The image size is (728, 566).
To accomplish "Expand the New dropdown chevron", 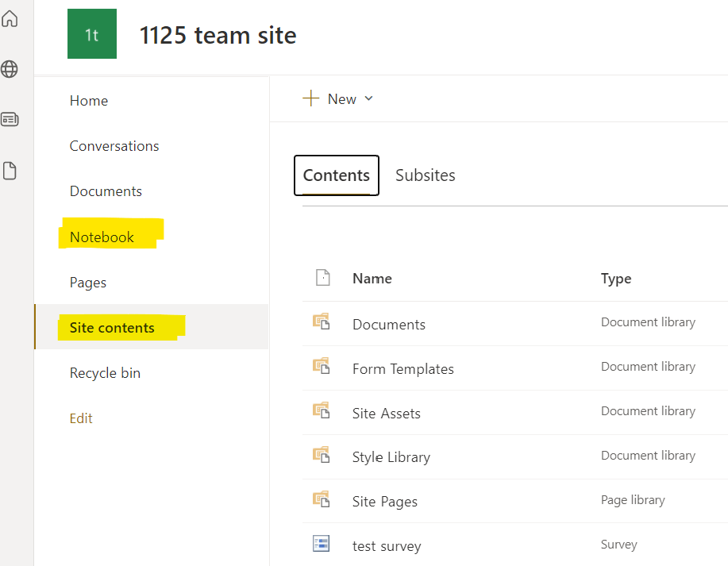I will (x=368, y=98).
